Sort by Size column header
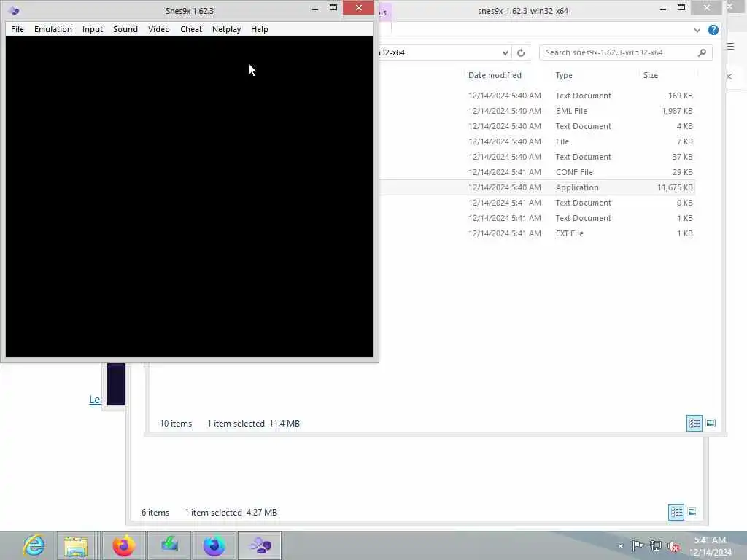Viewport: 747px width, 560px height. coord(650,75)
